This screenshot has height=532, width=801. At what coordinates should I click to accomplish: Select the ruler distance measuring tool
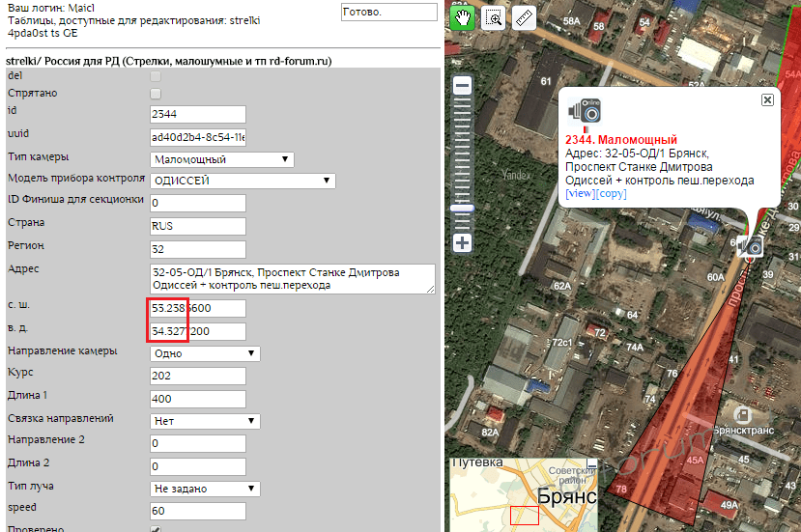click(x=524, y=17)
